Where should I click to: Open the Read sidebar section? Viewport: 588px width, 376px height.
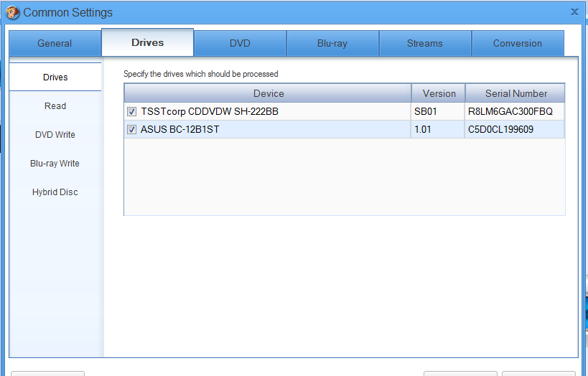(x=55, y=106)
